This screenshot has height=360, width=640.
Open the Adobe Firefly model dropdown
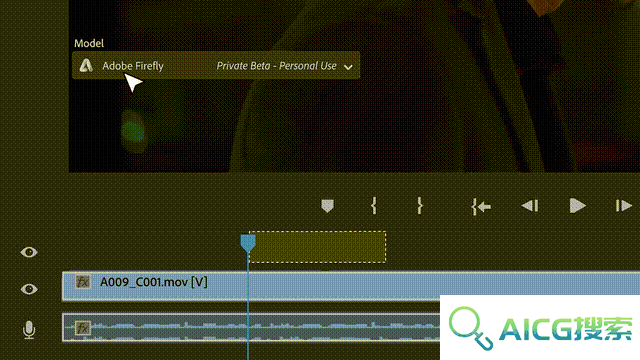tap(216, 65)
